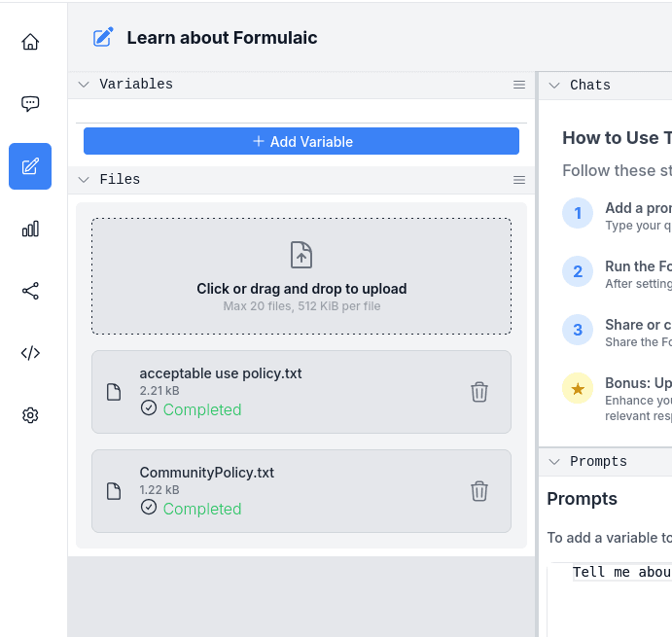This screenshot has height=637, width=672.
Task: Click the CommunityPolicy.txt file name
Action: point(206,473)
